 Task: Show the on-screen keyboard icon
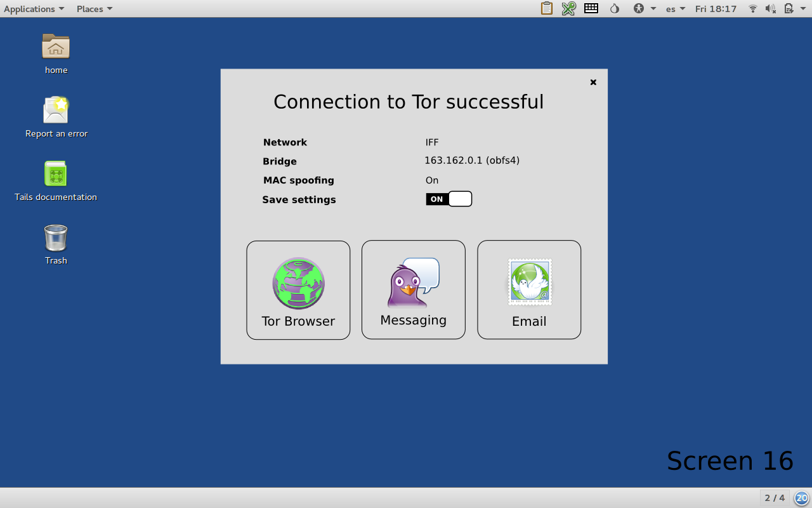tap(591, 9)
